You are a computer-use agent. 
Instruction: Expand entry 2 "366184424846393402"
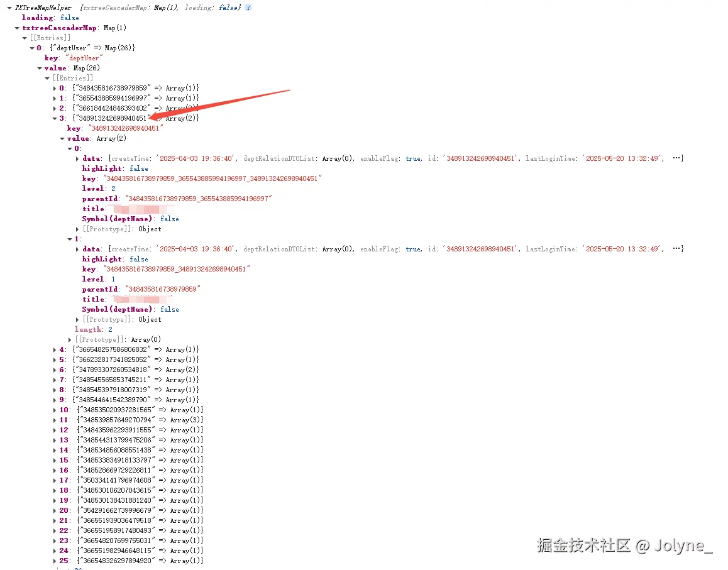[x=55, y=107]
